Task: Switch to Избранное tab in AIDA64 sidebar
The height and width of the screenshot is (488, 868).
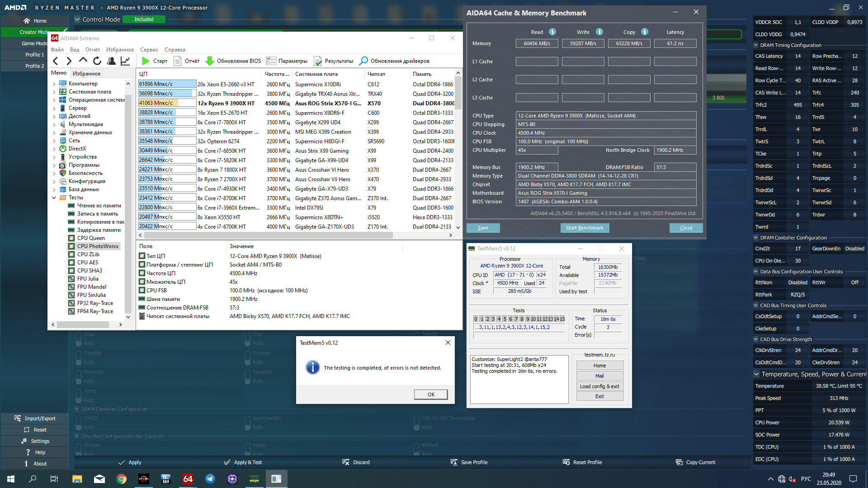Action: [86, 73]
